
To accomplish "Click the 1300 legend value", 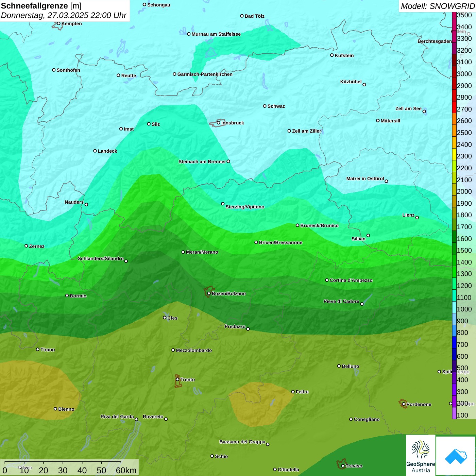I will (x=464, y=274).
